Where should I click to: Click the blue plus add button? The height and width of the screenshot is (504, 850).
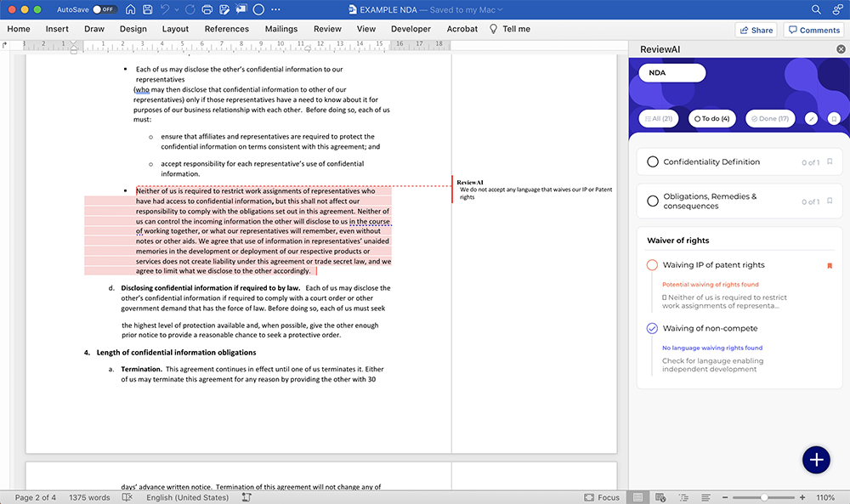coord(816,460)
